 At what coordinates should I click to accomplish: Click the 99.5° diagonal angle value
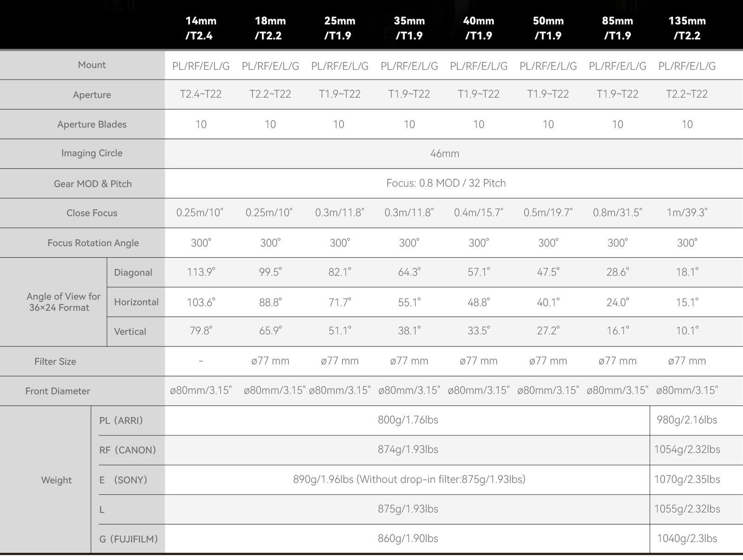click(270, 272)
